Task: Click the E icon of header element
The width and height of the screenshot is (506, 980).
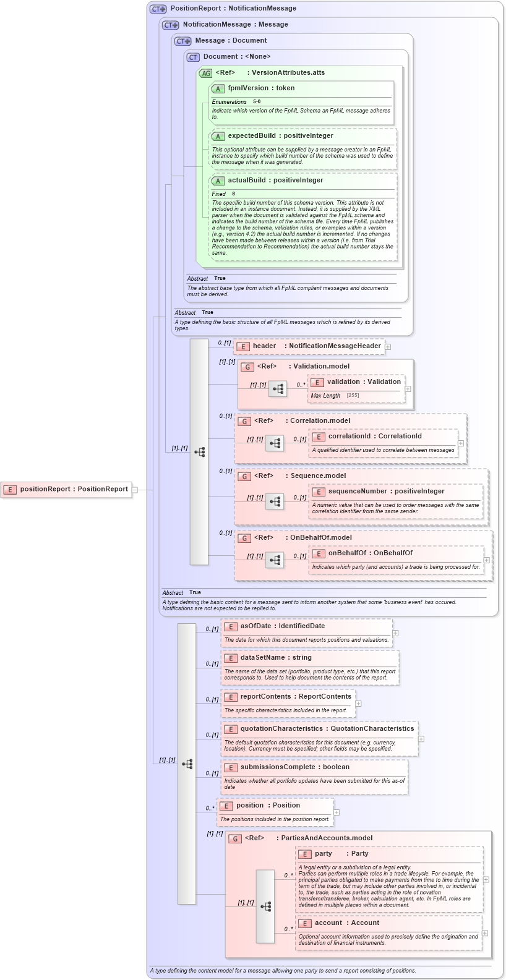Action: (242, 346)
